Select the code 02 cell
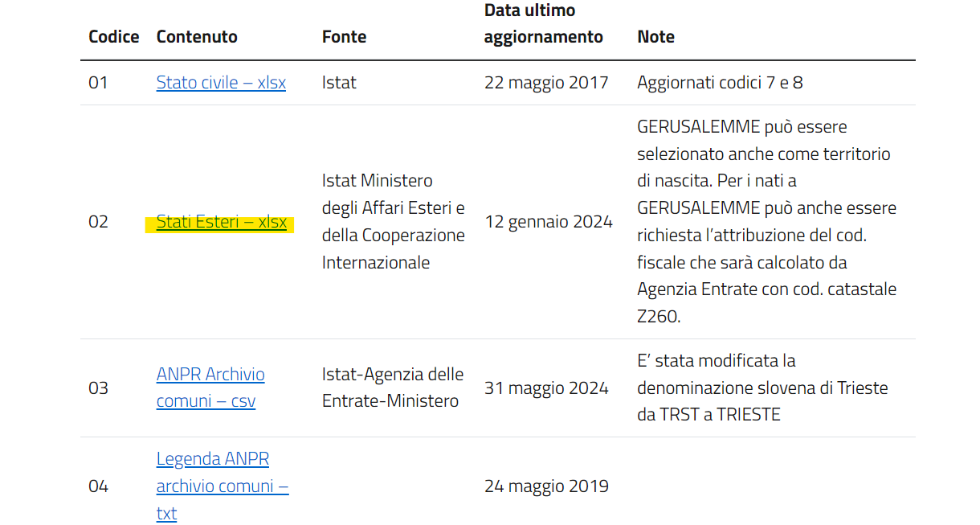This screenshot has width=980, height=525. click(x=98, y=222)
